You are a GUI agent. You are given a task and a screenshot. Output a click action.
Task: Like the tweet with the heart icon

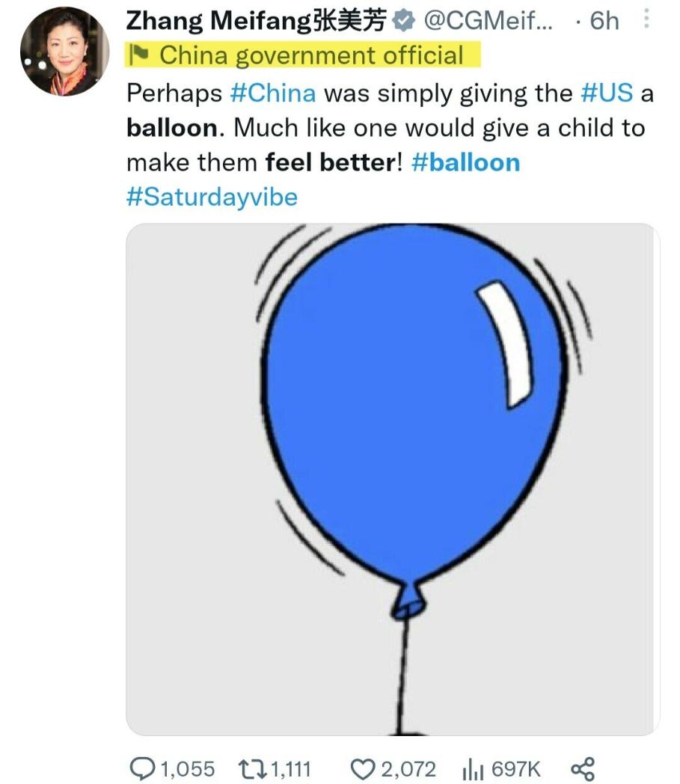[x=363, y=769]
